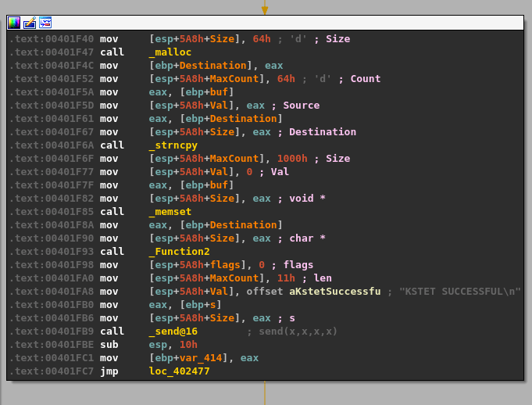Select the 1000h immediate value

[x=292, y=159]
